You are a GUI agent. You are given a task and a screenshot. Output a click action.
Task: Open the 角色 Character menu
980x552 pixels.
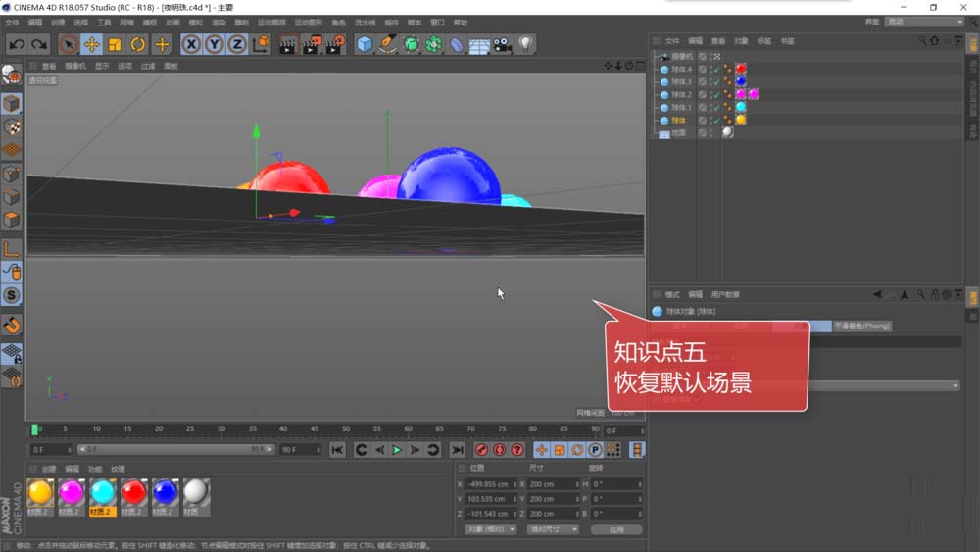tap(338, 23)
